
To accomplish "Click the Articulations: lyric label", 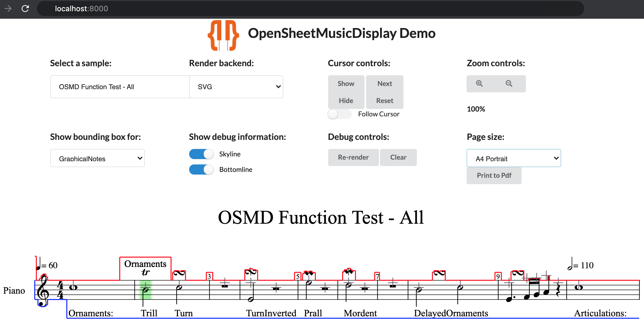I will click(600, 313).
